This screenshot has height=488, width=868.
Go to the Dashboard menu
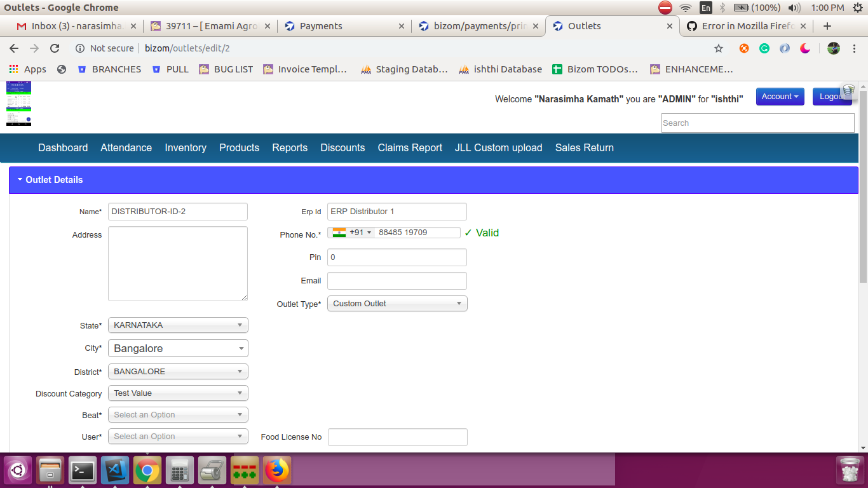tap(63, 147)
